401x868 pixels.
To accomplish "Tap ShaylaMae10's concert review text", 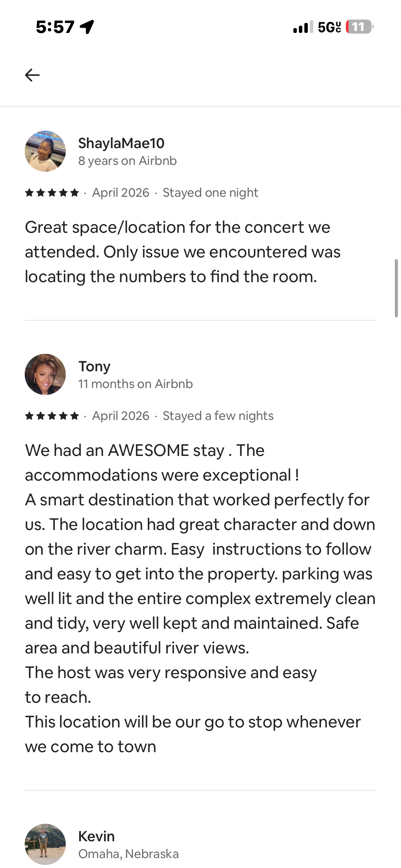I will click(183, 252).
